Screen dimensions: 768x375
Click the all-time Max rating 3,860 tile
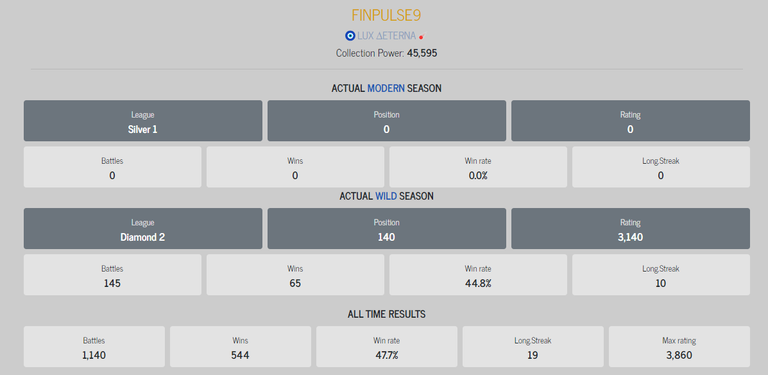[x=679, y=347]
